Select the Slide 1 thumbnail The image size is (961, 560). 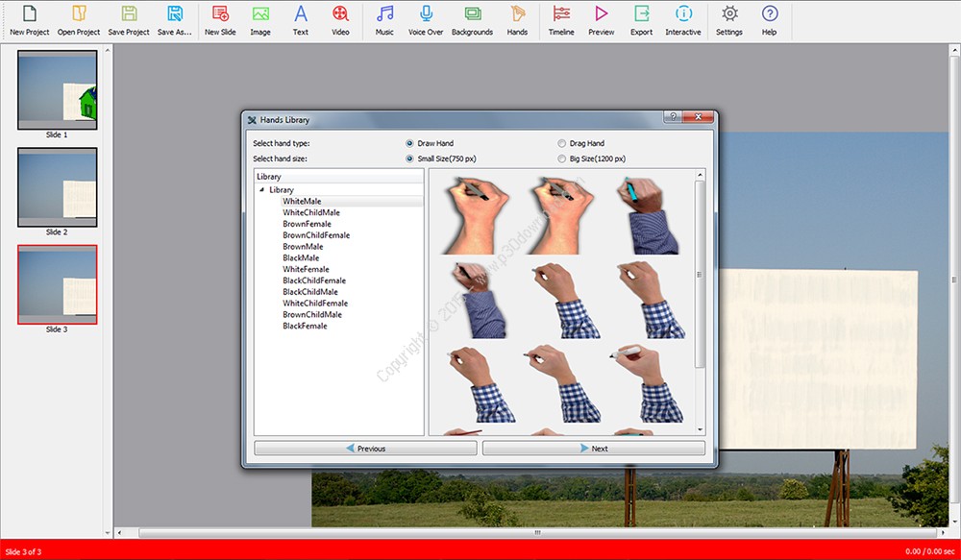coord(58,90)
